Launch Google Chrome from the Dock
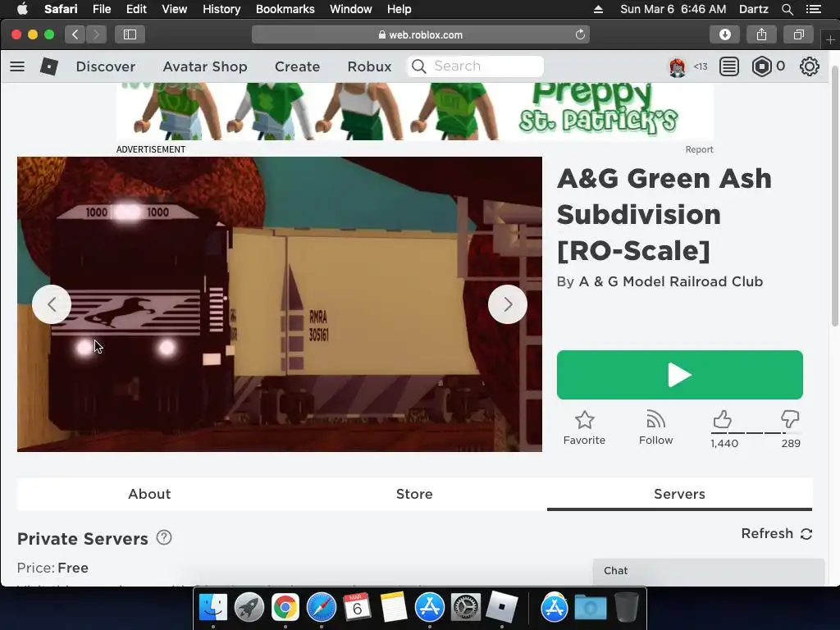Screen dimensions: 840x630 tap(285, 608)
